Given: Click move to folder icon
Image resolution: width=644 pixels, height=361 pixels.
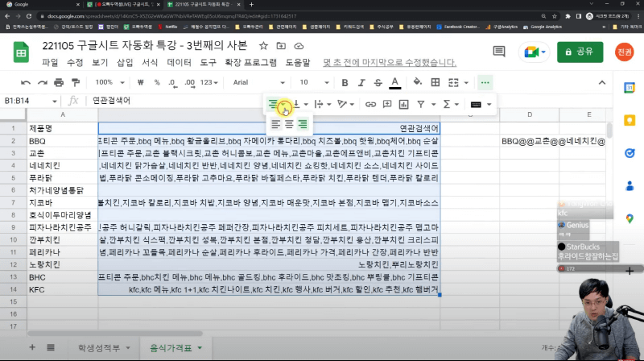Looking at the screenshot, I should click(x=281, y=46).
